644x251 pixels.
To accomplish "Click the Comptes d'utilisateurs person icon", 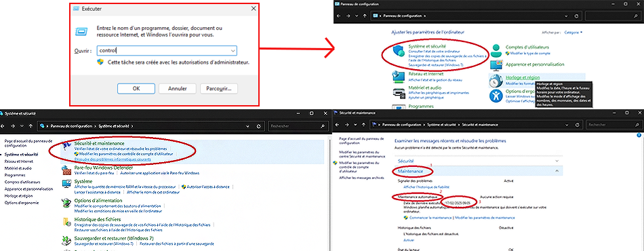I will (x=496, y=50).
